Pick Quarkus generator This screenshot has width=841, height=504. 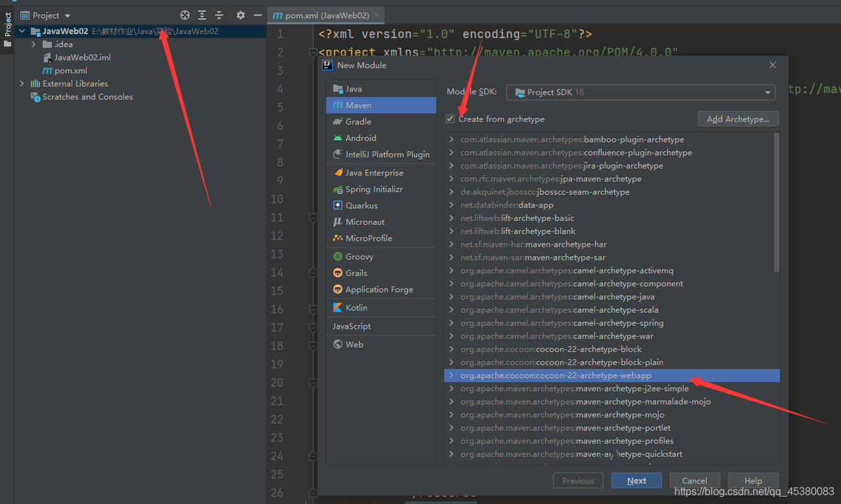[x=381, y=206]
